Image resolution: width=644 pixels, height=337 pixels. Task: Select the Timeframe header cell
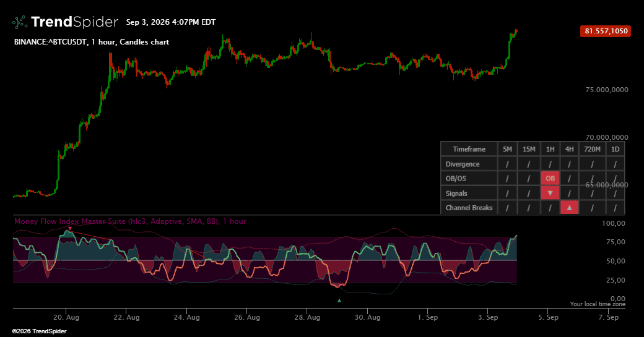(469, 149)
